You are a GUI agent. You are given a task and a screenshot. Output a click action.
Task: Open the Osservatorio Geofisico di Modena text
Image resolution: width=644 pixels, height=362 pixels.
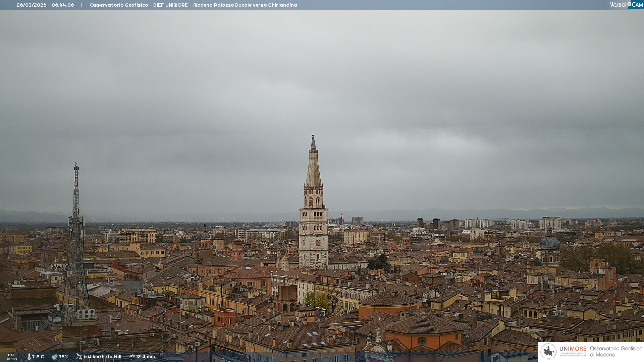pyautogui.click(x=616, y=352)
